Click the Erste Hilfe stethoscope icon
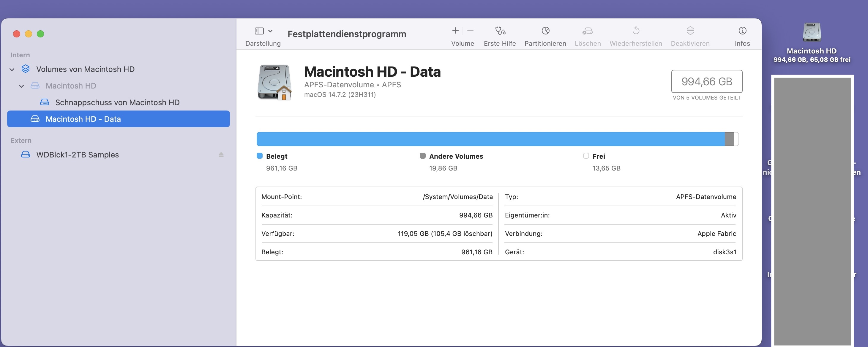The image size is (868, 347). 500,31
